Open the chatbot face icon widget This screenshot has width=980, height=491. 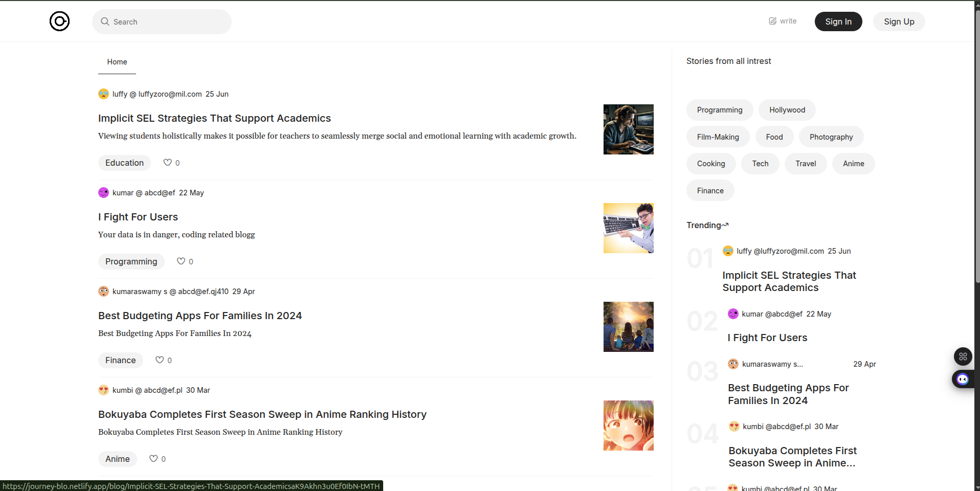(x=963, y=379)
